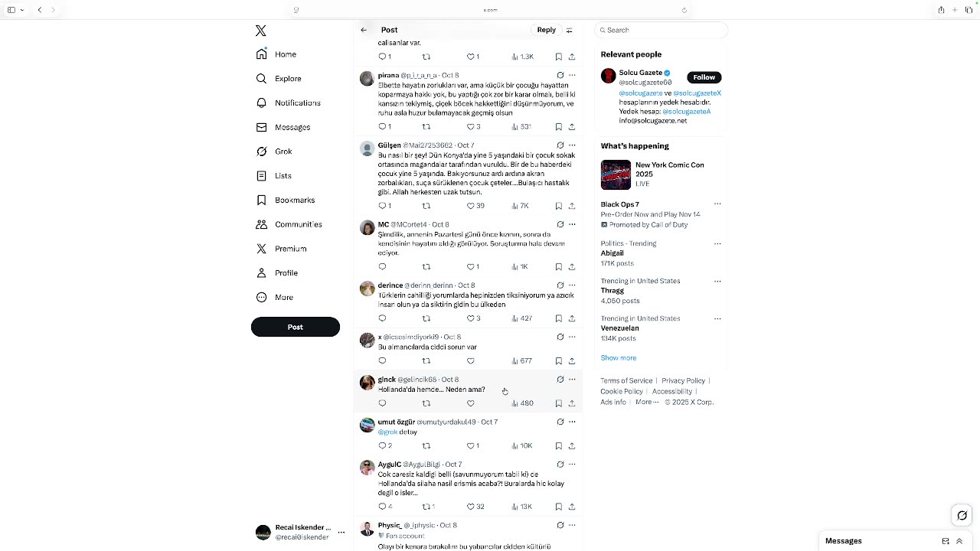Open reply sort filter icon beside Reply
The height and width of the screenshot is (551, 980).
click(569, 30)
